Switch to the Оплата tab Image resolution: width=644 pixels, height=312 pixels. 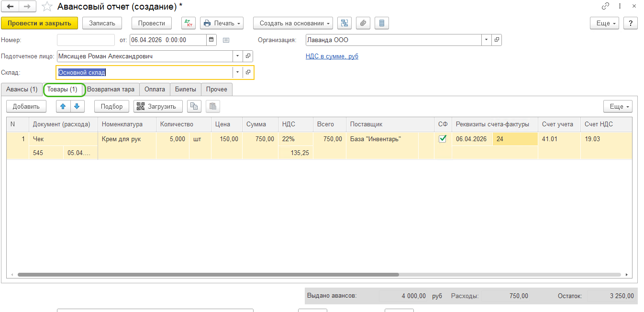coord(155,89)
